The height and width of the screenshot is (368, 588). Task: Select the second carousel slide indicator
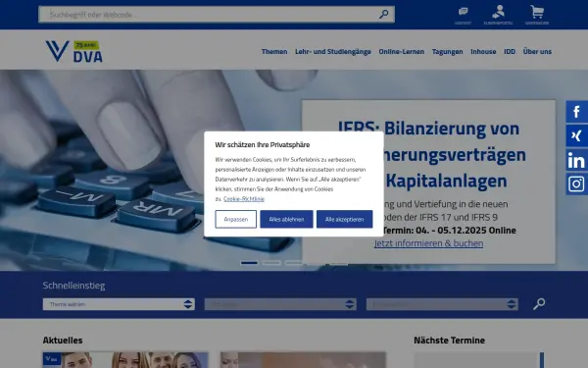point(271,263)
